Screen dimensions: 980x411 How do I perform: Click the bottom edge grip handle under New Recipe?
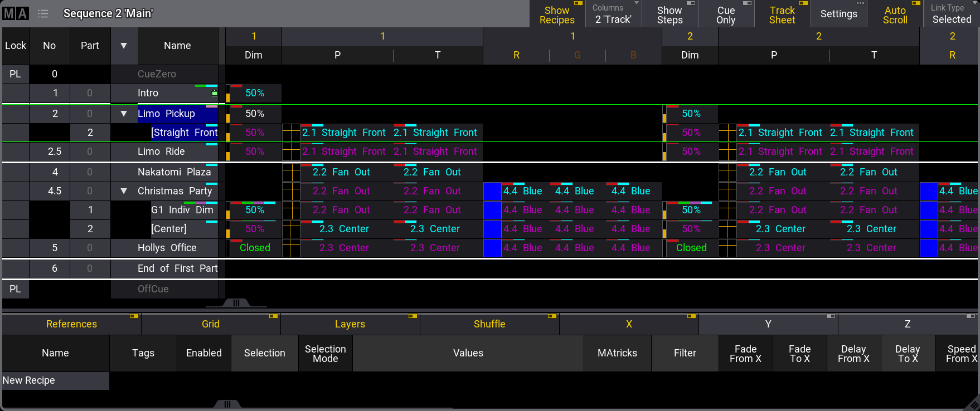click(x=227, y=404)
